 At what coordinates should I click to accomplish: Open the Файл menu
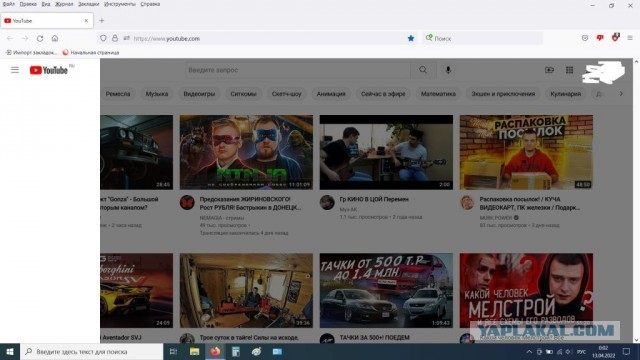(x=9, y=4)
